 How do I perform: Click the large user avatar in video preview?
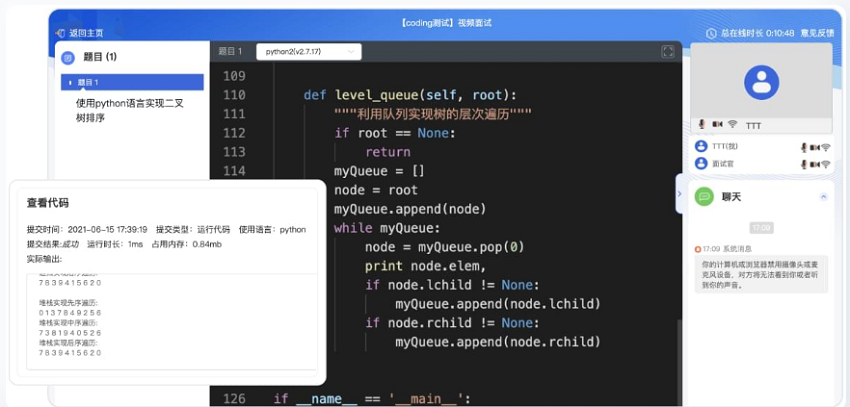762,82
